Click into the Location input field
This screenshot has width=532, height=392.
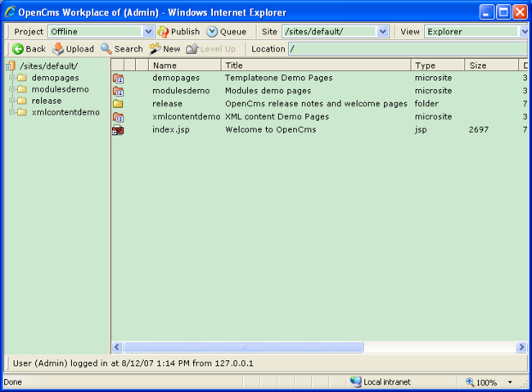(408, 49)
